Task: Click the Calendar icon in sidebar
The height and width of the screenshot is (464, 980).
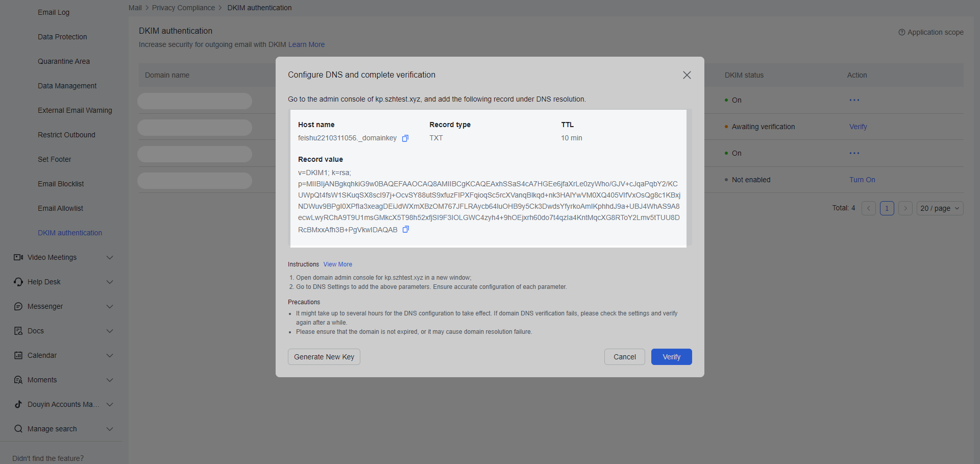Action: coord(18,355)
